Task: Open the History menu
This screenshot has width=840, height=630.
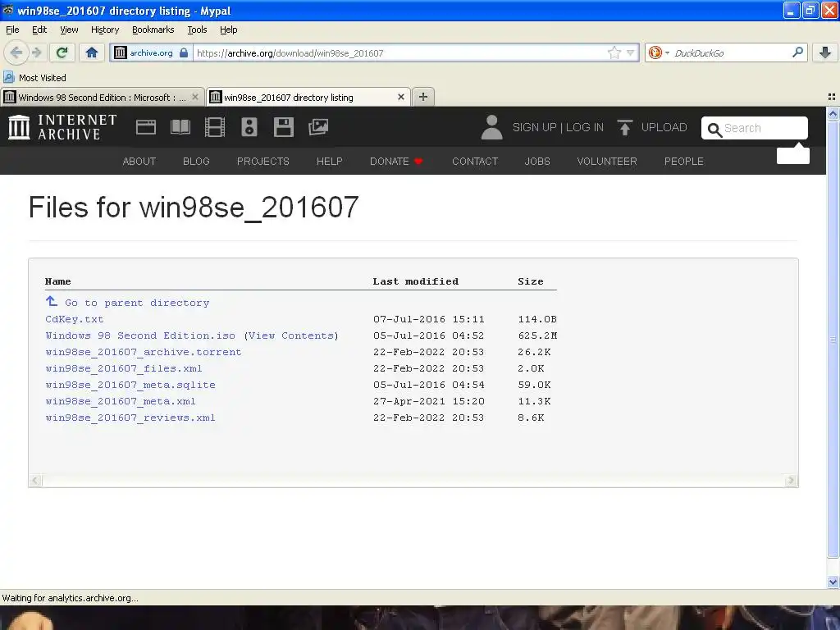Action: [105, 30]
